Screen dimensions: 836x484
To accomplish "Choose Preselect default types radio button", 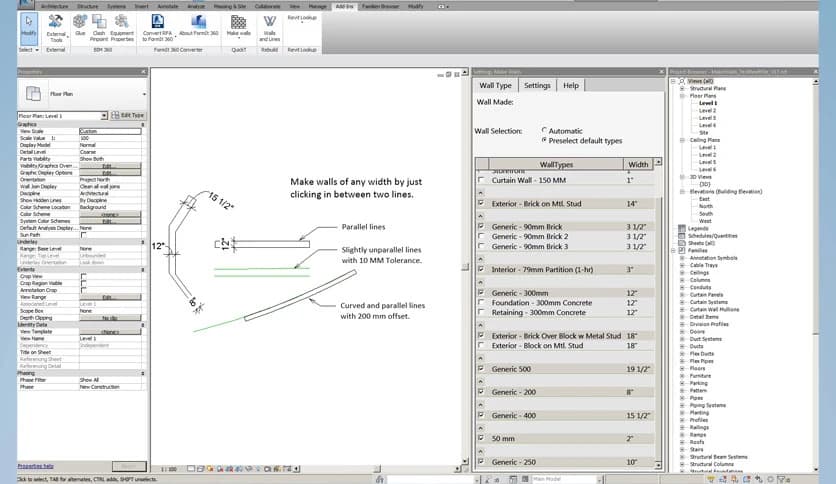I will pos(545,141).
